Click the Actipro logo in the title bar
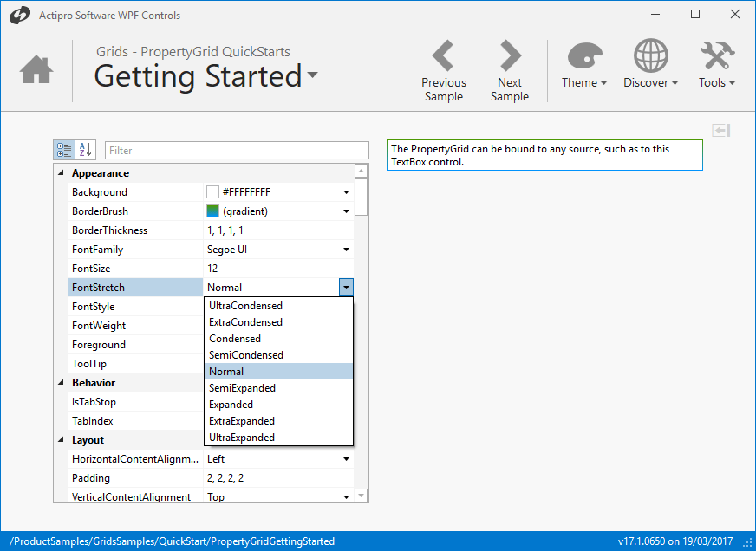 [19, 15]
